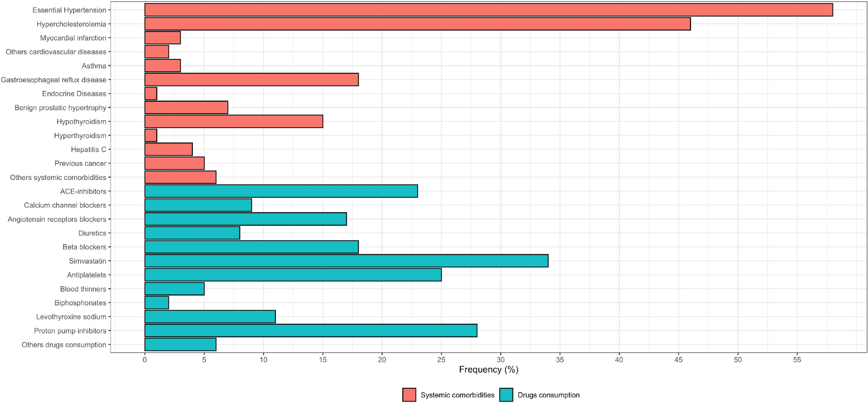
Task: Click the 'ACE-inhibitors' axis label
Action: point(83,191)
